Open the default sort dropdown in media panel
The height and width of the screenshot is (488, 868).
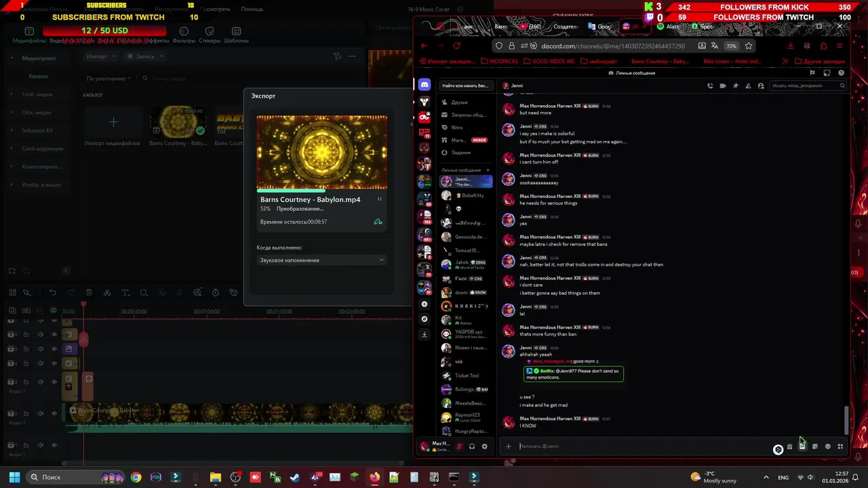[x=108, y=79]
